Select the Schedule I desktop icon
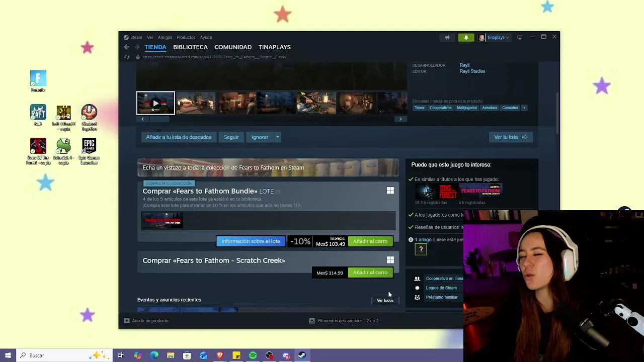 point(63,151)
